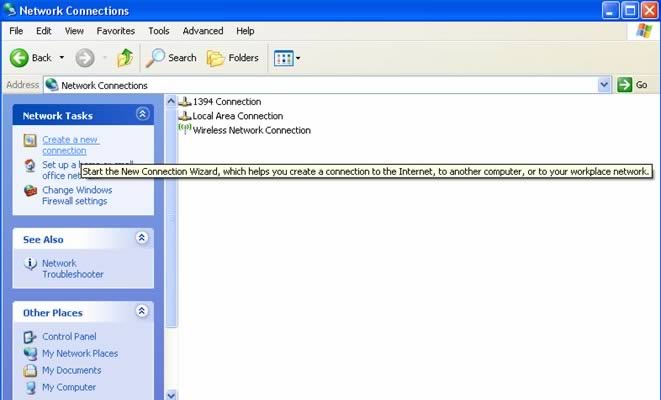
Task: Click the sidebar scrollbar up arrow
Action: click(x=171, y=101)
